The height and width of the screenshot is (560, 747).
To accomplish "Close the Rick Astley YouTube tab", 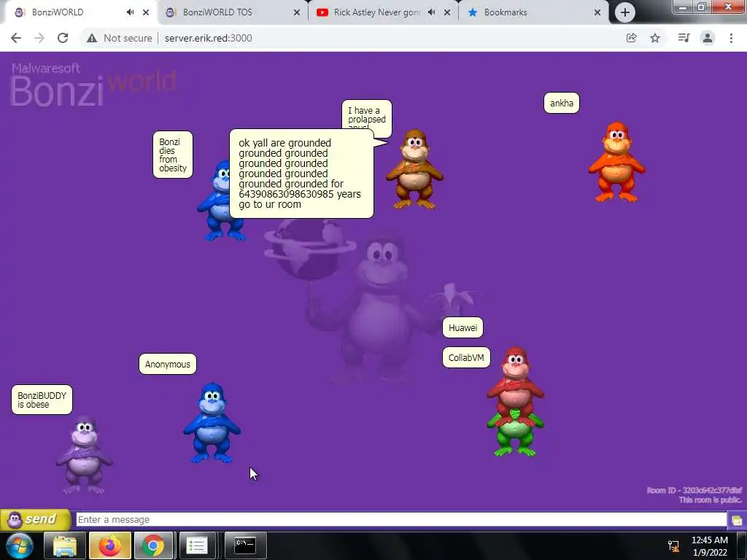I will pyautogui.click(x=447, y=12).
